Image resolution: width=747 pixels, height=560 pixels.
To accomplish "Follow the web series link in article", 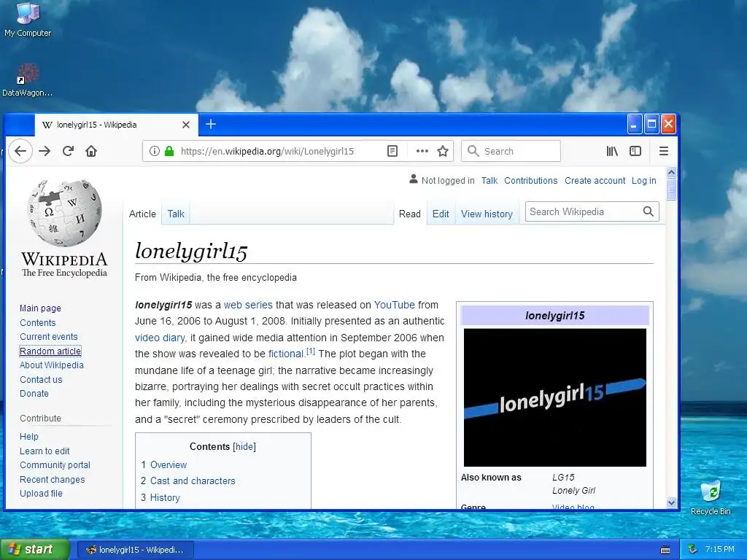I will click(248, 305).
